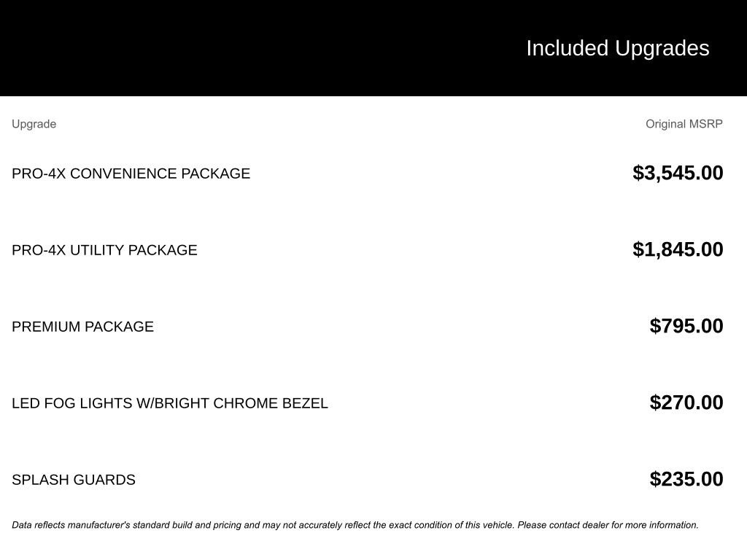Click the word CONVENIENCE in first upgrade

[x=123, y=174]
